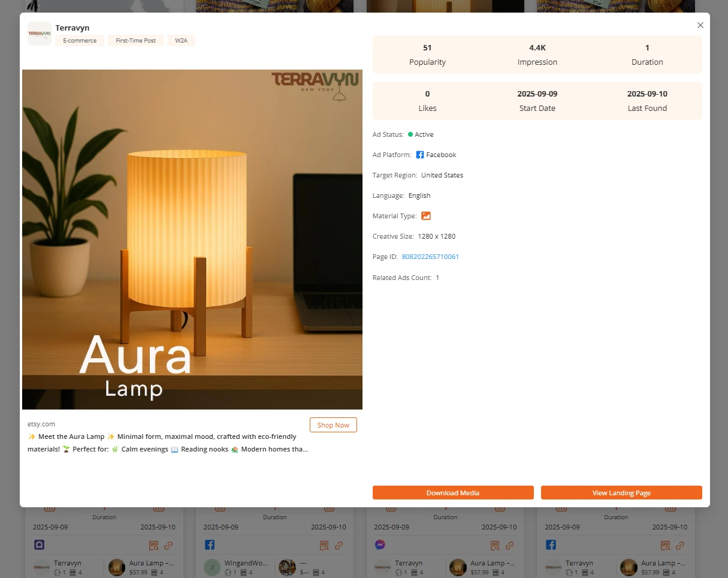Click the image material type icon
The image size is (728, 578).
[426, 216]
